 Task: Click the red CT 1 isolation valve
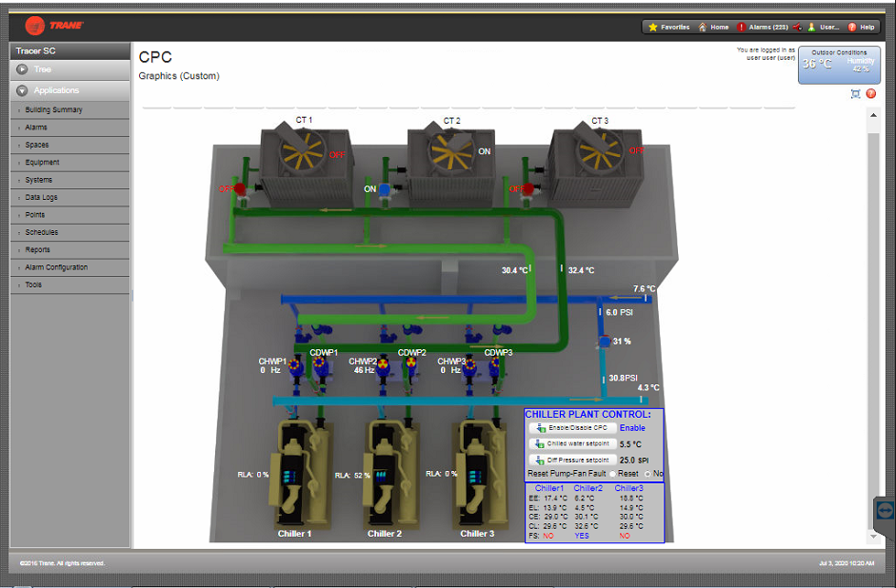(240, 189)
